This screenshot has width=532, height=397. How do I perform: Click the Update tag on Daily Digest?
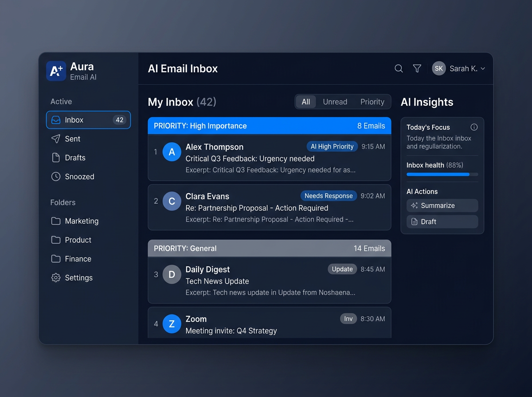click(342, 269)
